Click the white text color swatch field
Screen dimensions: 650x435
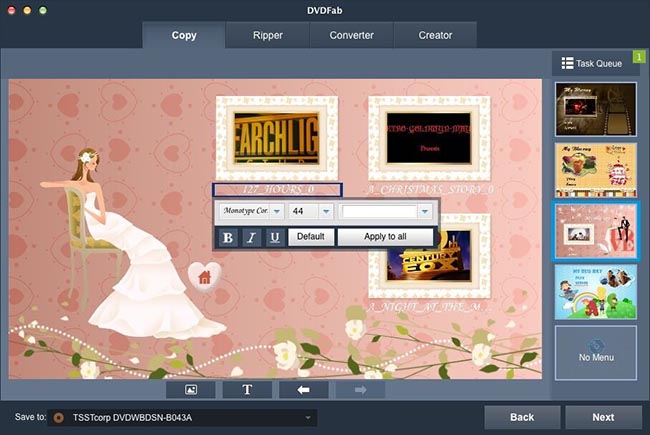[379, 211]
